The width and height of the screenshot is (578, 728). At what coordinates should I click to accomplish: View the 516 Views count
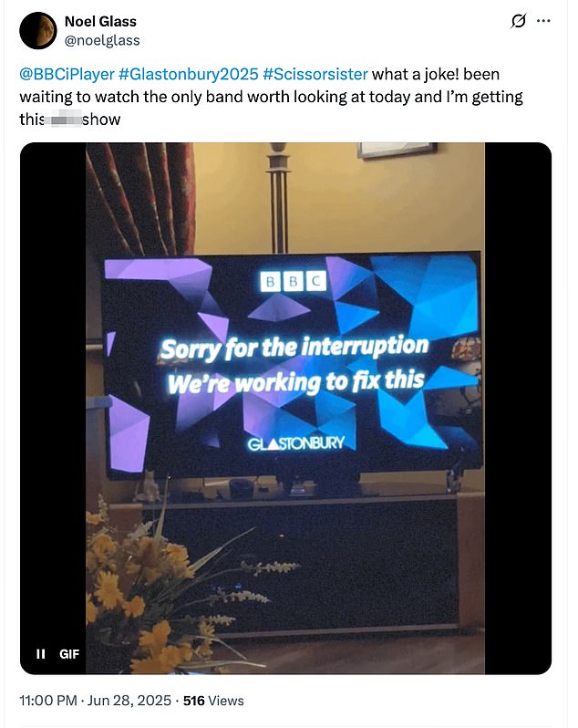point(213,700)
